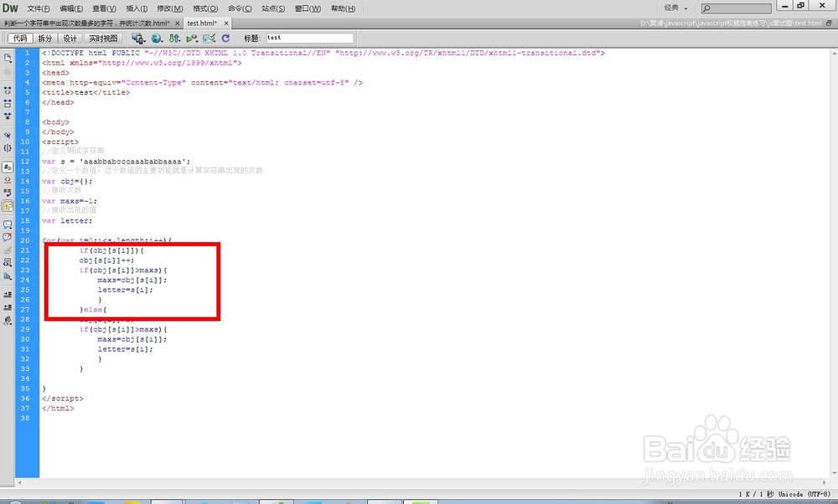Enable 实时视图 live view

pyautogui.click(x=103, y=39)
